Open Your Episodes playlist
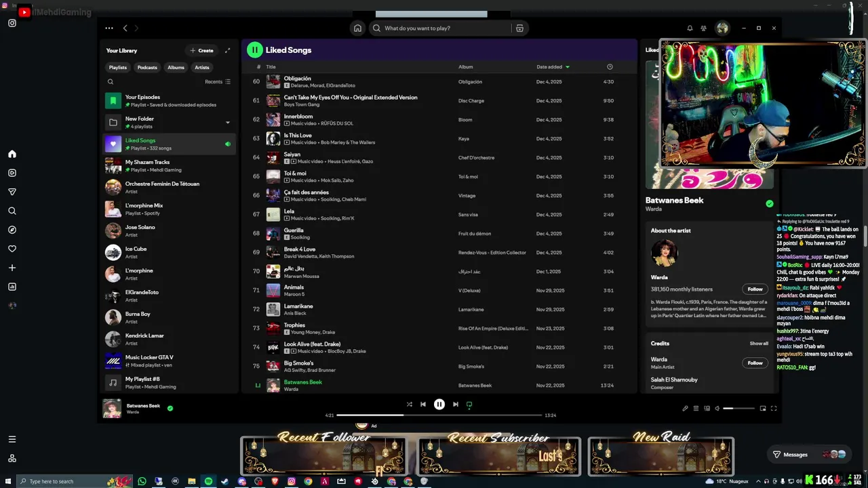Screen dimensions: 868x488 (170, 101)
